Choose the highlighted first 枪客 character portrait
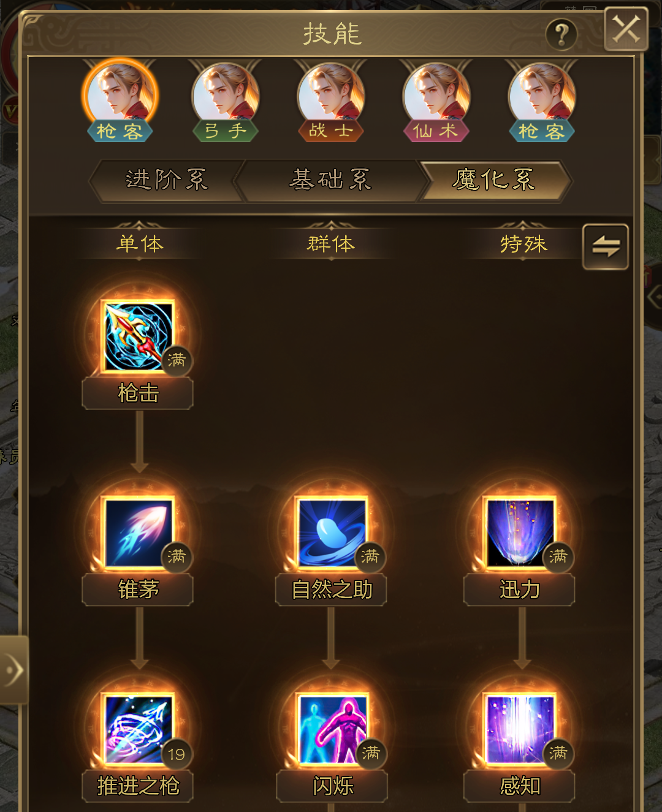This screenshot has width=662, height=812. pos(120,101)
